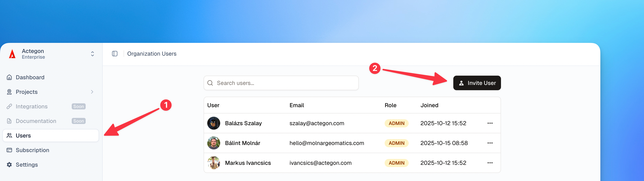The height and width of the screenshot is (181, 644).
Task: Click the email hello@molnargeomatics.com
Action: pyautogui.click(x=327, y=143)
